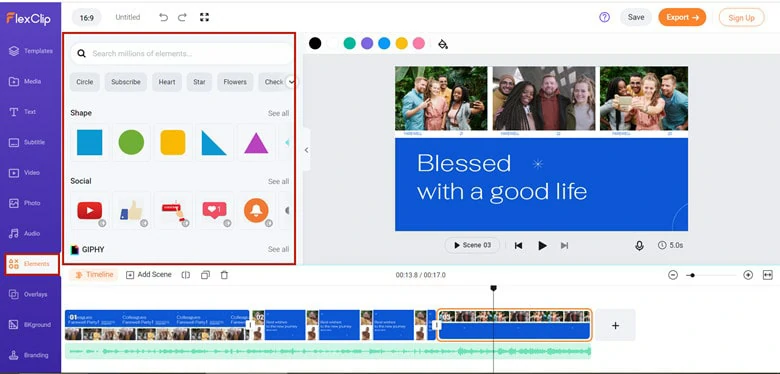Add the heart notification element

pos(214,210)
